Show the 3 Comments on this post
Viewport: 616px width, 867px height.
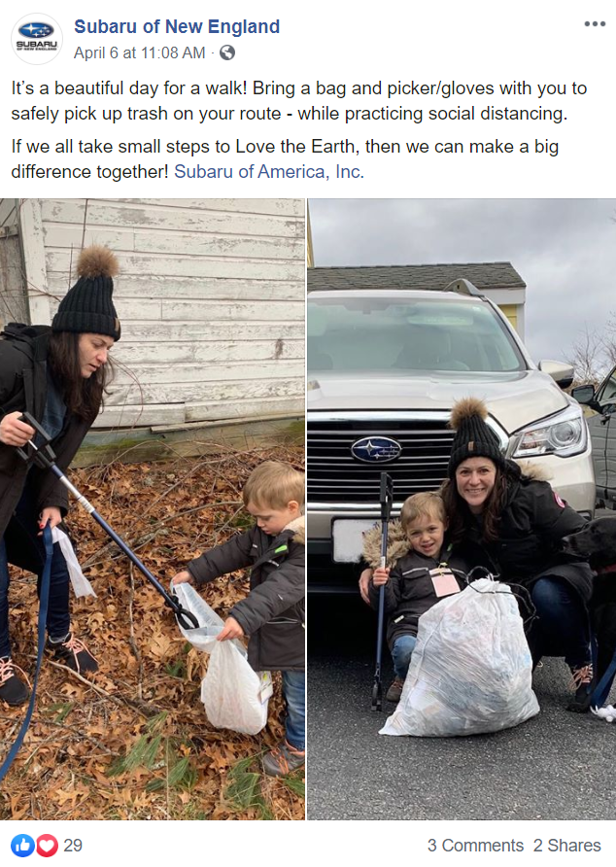click(475, 845)
